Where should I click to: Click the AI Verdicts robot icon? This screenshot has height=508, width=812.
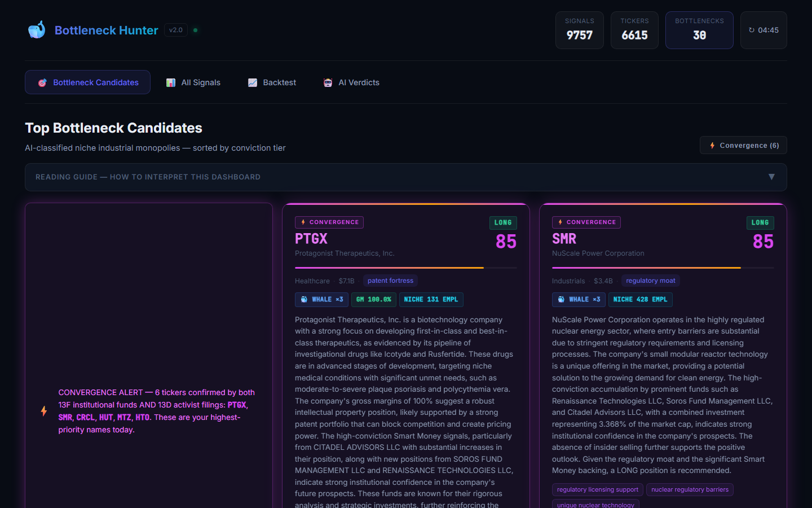click(328, 83)
